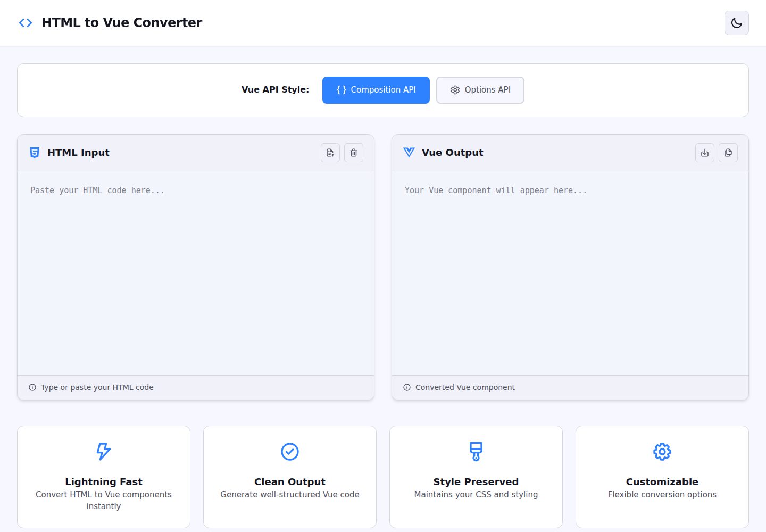This screenshot has height=532, width=766.
Task: Click the Style Preserved card title
Action: pos(476,481)
